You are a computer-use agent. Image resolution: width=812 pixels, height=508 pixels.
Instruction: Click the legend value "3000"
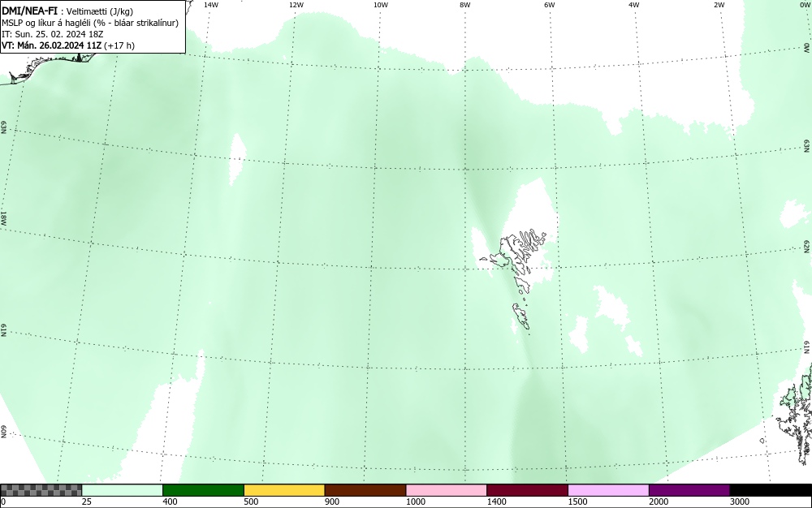[740, 502]
